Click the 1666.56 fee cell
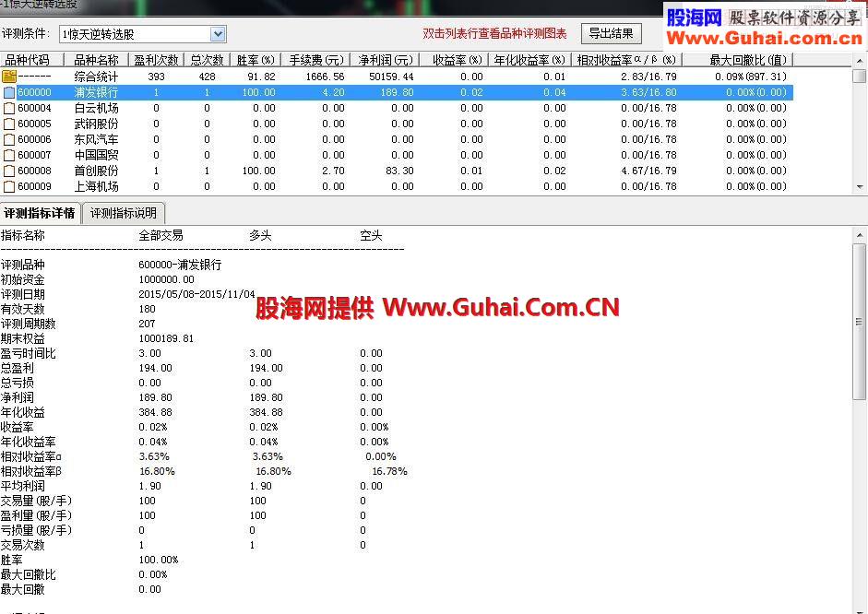The image size is (868, 614). click(x=325, y=77)
